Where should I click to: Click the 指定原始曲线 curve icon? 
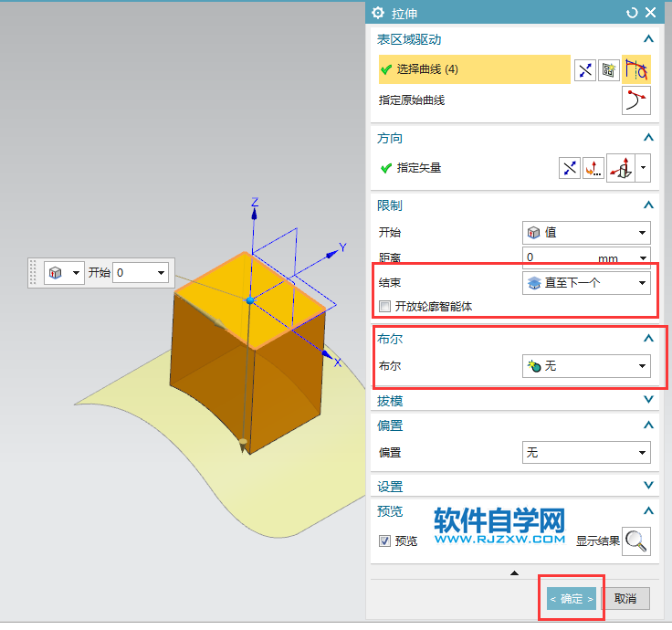click(x=636, y=100)
